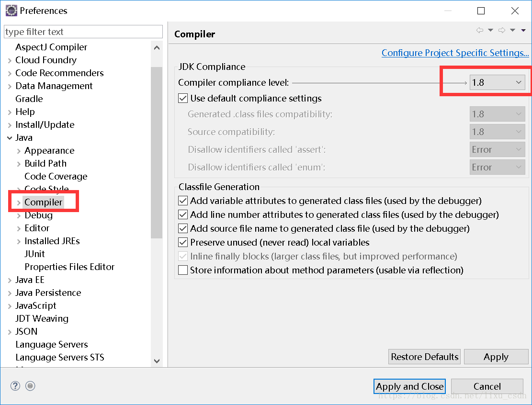Click the forward navigation arrow icon
532x405 pixels.
(501, 30)
